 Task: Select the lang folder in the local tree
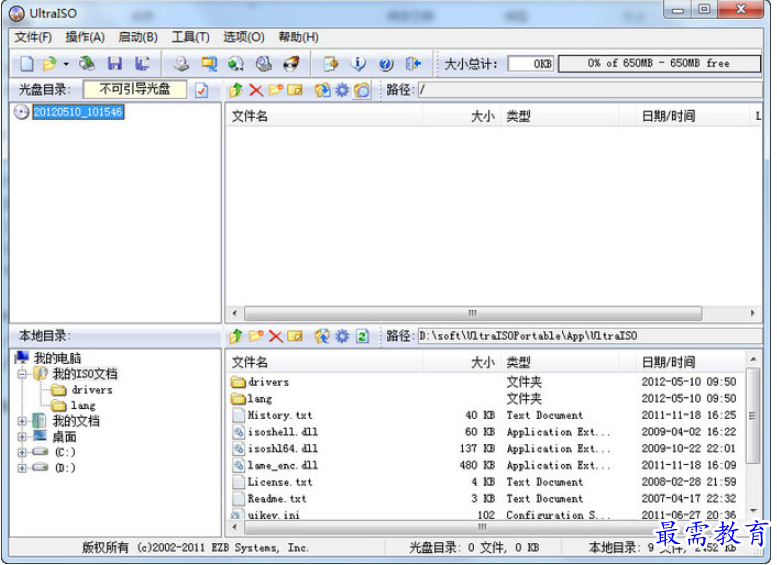83,405
